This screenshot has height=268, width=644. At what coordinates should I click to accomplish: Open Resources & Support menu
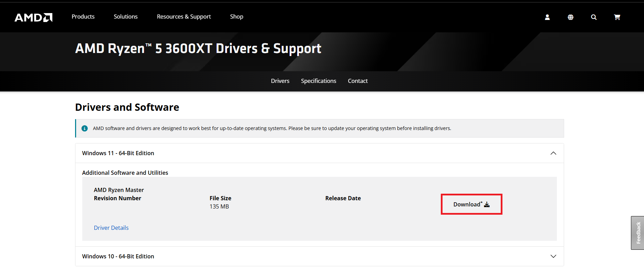[x=184, y=17]
